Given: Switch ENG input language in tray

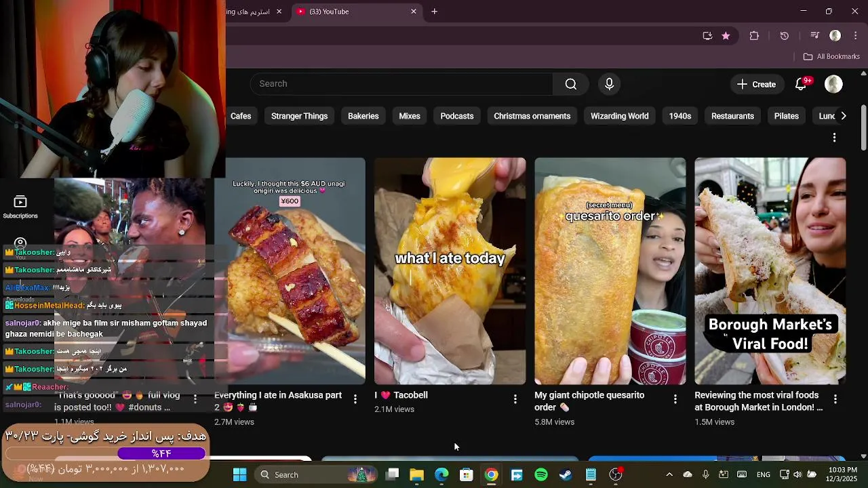Looking at the screenshot, I should pos(764,474).
